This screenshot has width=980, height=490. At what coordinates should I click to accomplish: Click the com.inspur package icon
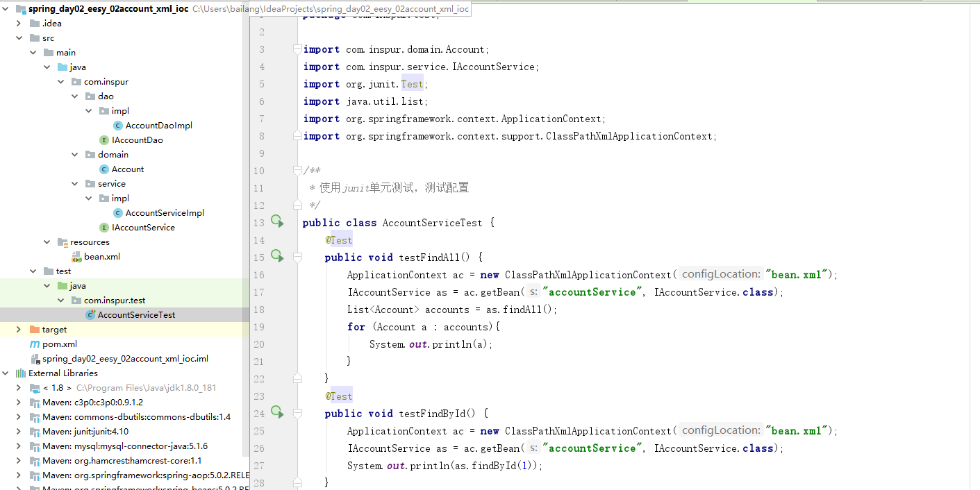[x=76, y=82]
